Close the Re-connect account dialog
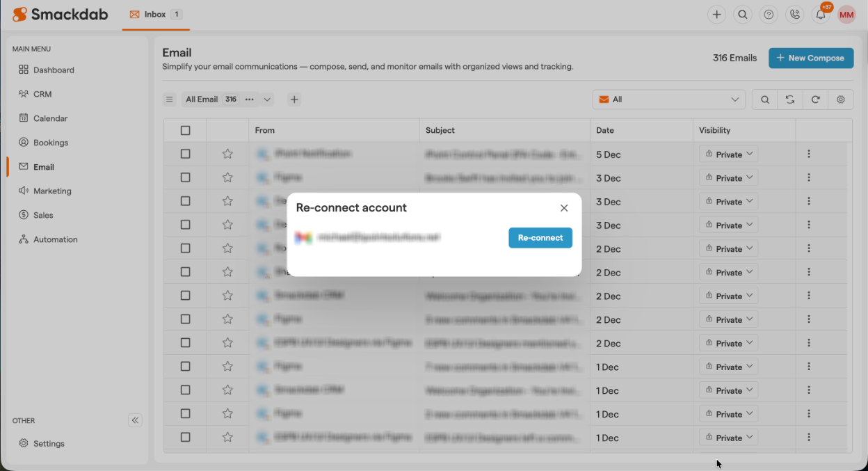Viewport: 868px width, 471px height. (x=564, y=208)
